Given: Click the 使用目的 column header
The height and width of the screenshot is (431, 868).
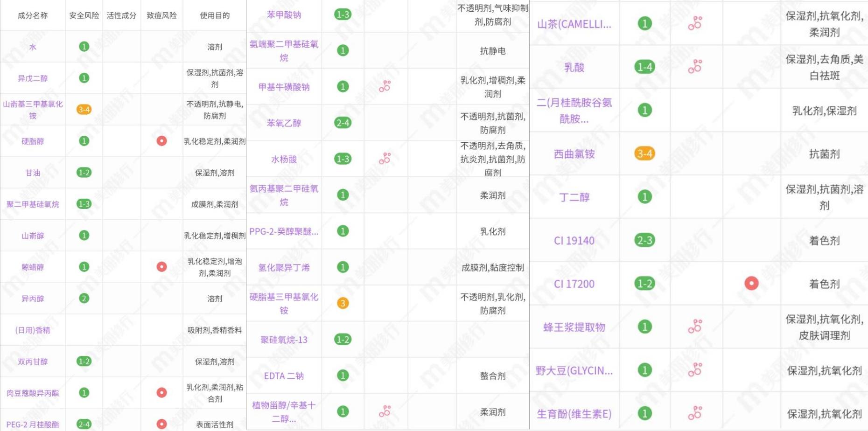Looking at the screenshot, I should (215, 14).
